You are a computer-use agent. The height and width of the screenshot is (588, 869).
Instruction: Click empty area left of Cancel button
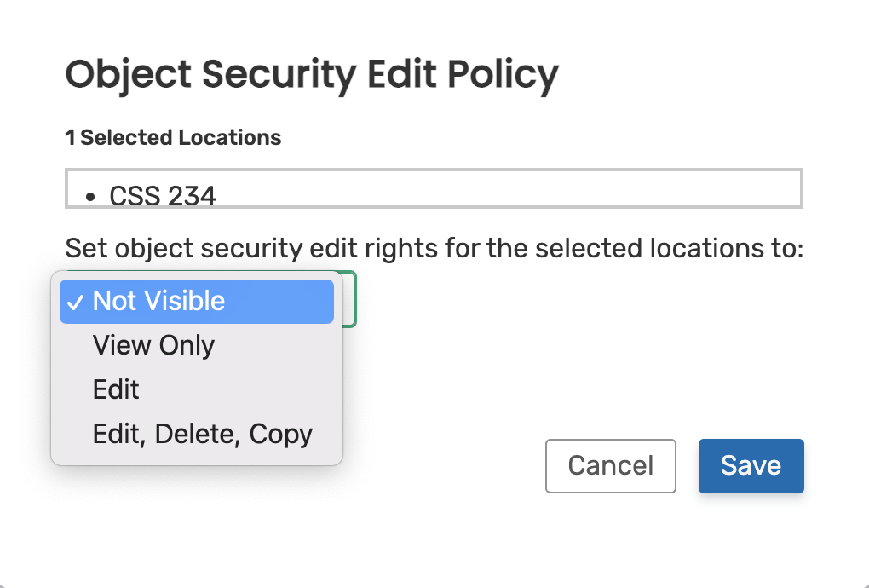443,466
